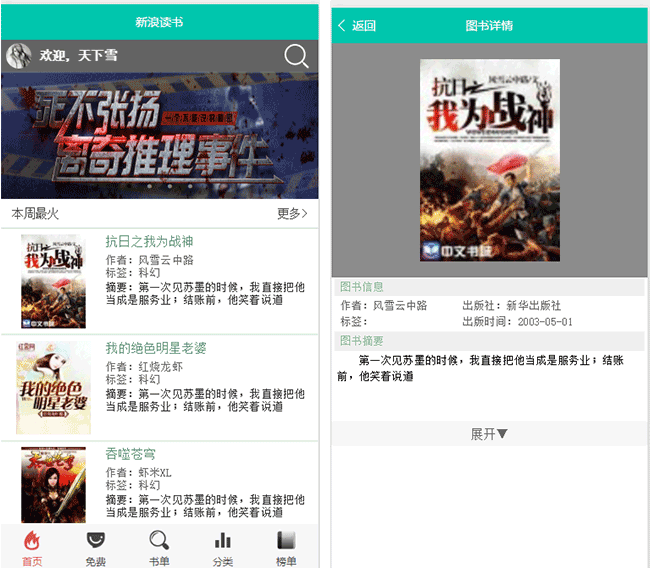This screenshot has width=650, height=568.
Task: Click 作者：风雪云中路 in detail page
Action: (384, 306)
